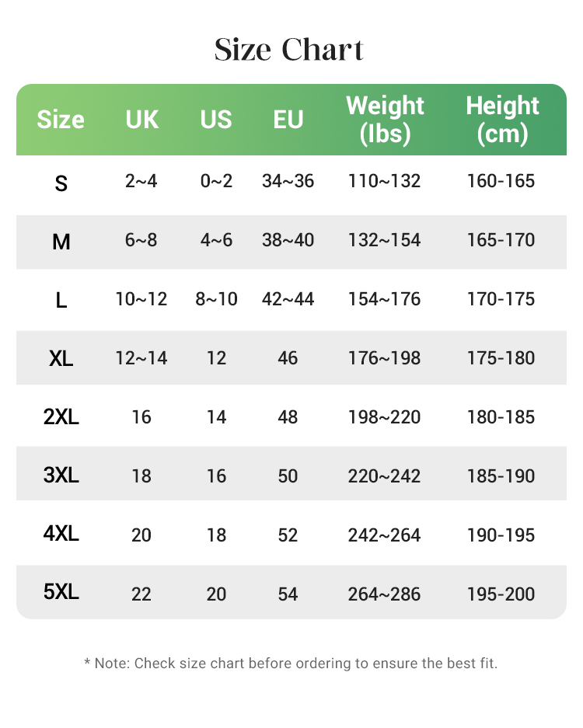583x728 pixels.
Task: Click the 12~14 UK size cell
Action: pos(141,358)
